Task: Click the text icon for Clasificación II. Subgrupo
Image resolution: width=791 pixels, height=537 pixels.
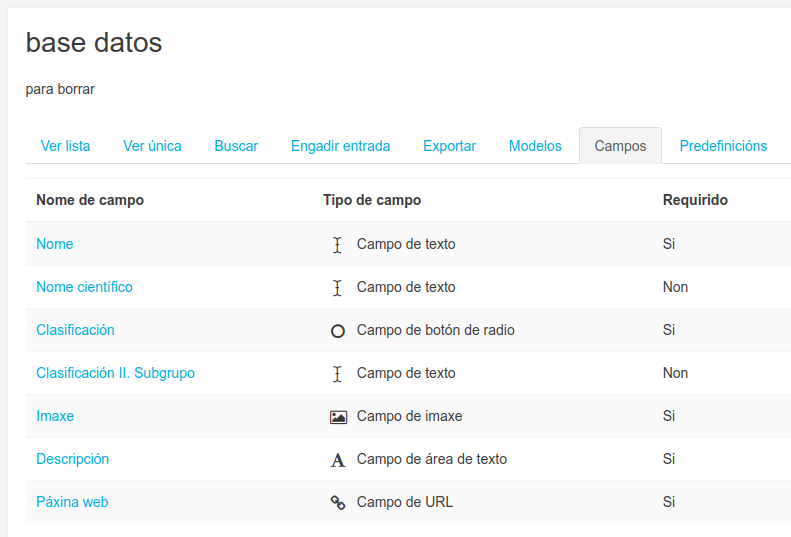Action: tap(338, 373)
